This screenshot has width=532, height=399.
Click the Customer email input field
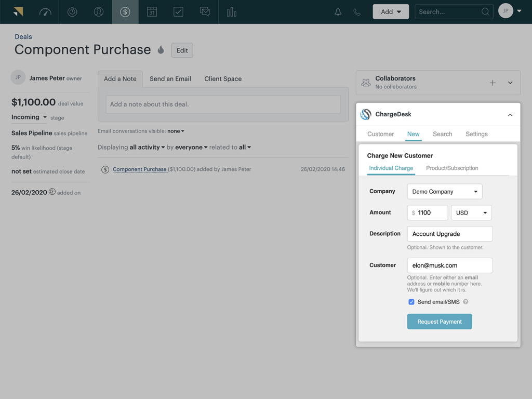pyautogui.click(x=449, y=265)
